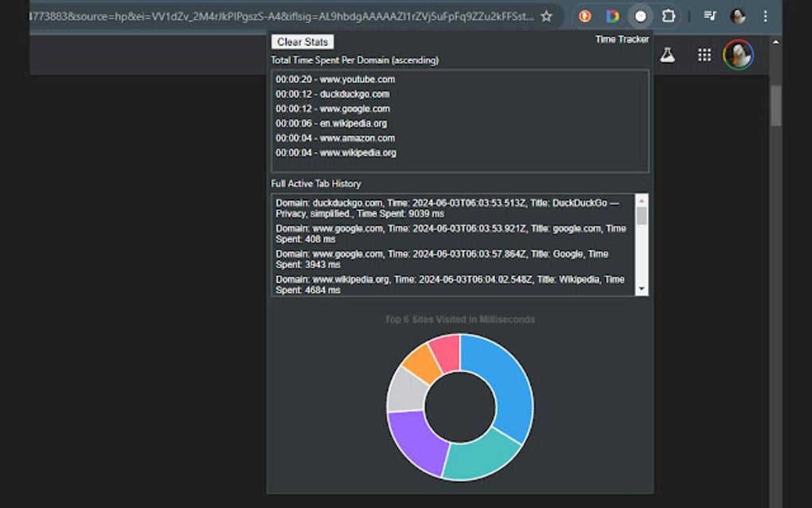Click the Extensions puzzle piece icon
The height and width of the screenshot is (508, 812).
[x=669, y=16]
